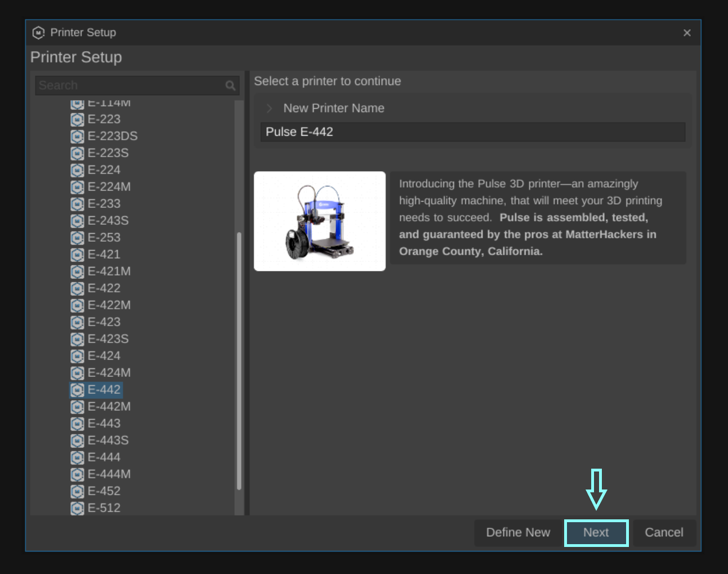
Task: Select the E-443 printer model
Action: click(x=104, y=424)
